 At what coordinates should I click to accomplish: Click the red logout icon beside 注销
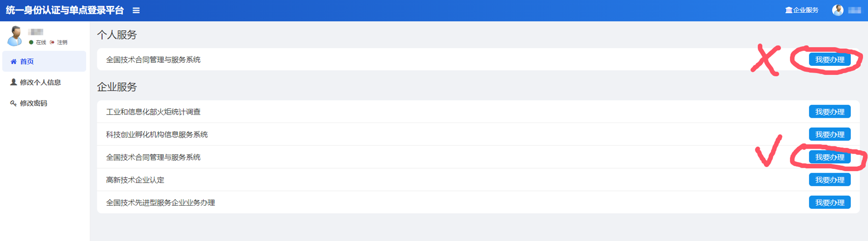(x=53, y=42)
